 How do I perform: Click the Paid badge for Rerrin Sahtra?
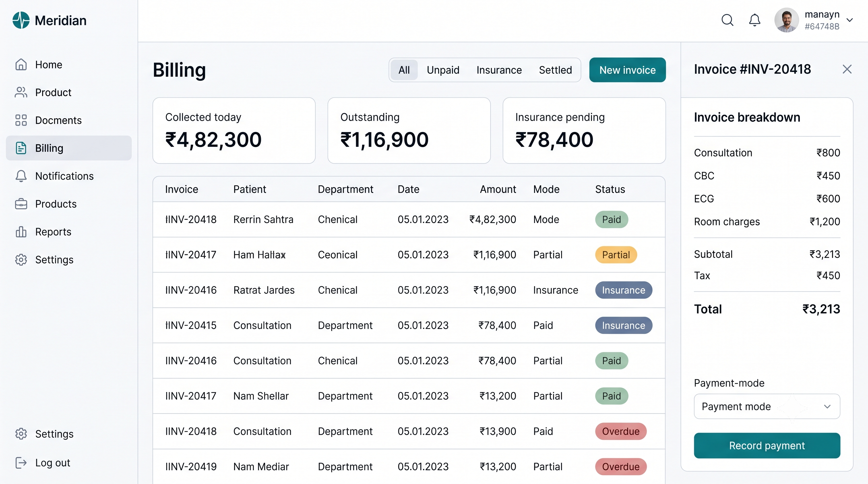(x=611, y=219)
